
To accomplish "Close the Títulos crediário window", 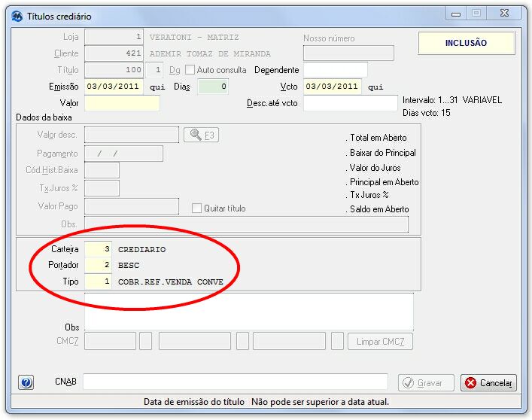I will click(x=504, y=14).
